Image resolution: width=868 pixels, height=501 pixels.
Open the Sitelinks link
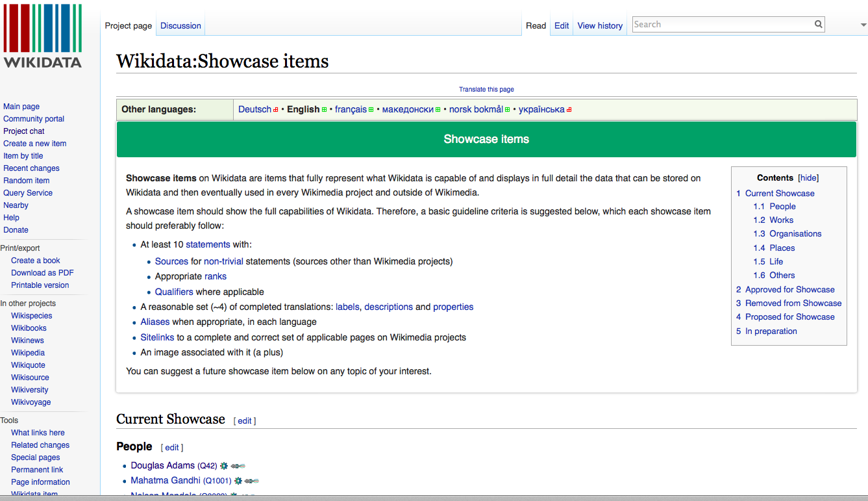(x=158, y=338)
